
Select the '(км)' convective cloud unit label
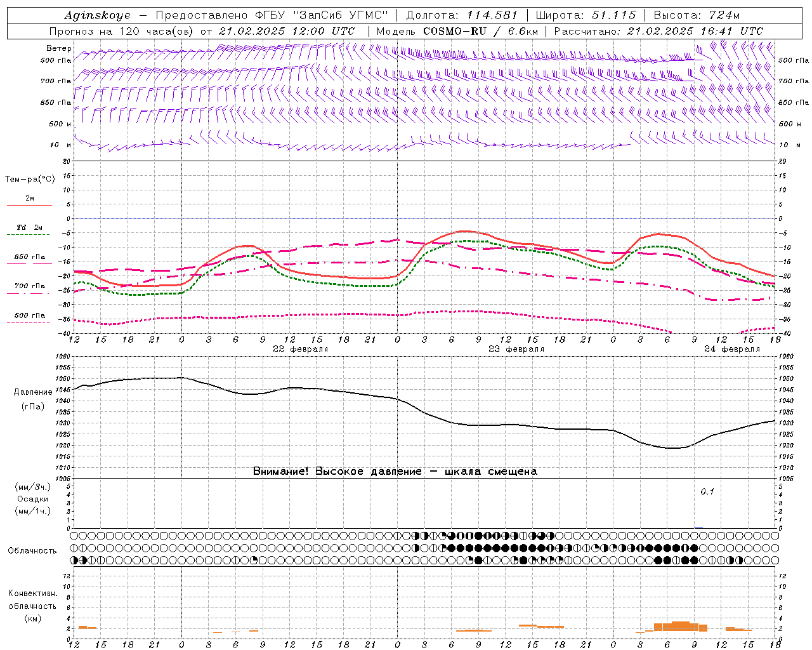pos(32,618)
